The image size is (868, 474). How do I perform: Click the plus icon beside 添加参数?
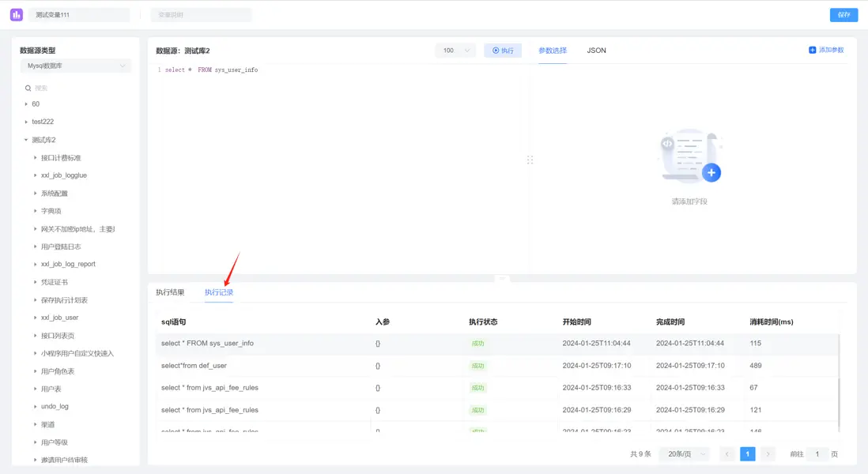pos(812,50)
